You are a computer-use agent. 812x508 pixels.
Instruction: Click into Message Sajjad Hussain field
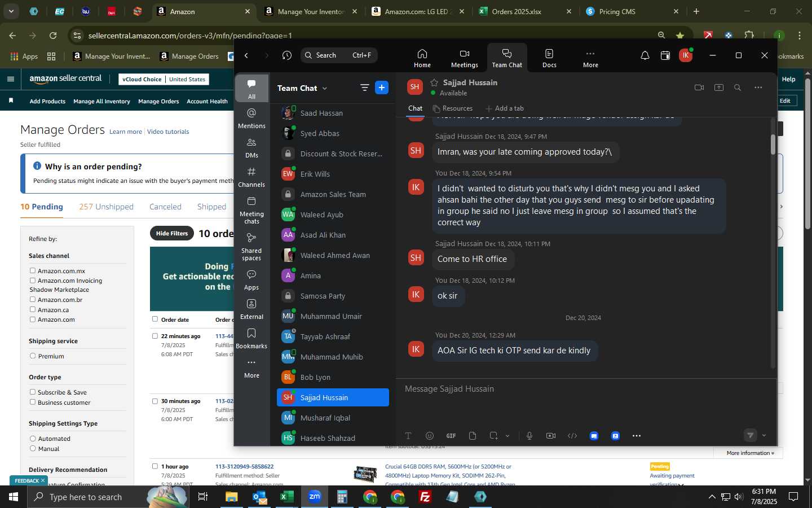coord(585,389)
